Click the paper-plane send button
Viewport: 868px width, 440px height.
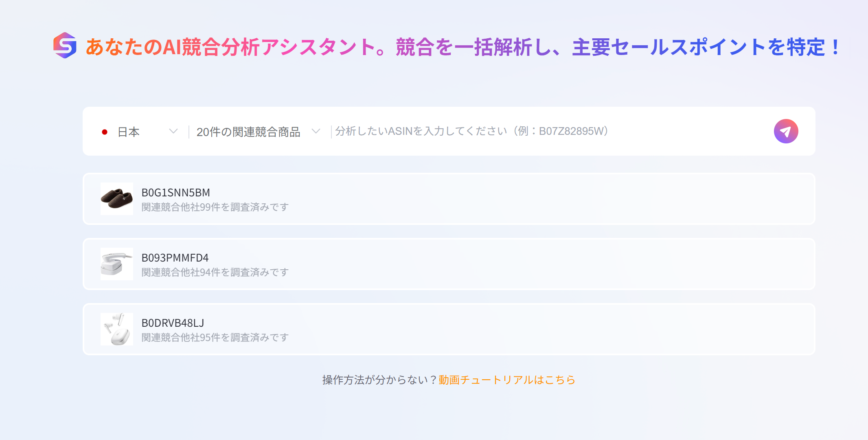786,131
